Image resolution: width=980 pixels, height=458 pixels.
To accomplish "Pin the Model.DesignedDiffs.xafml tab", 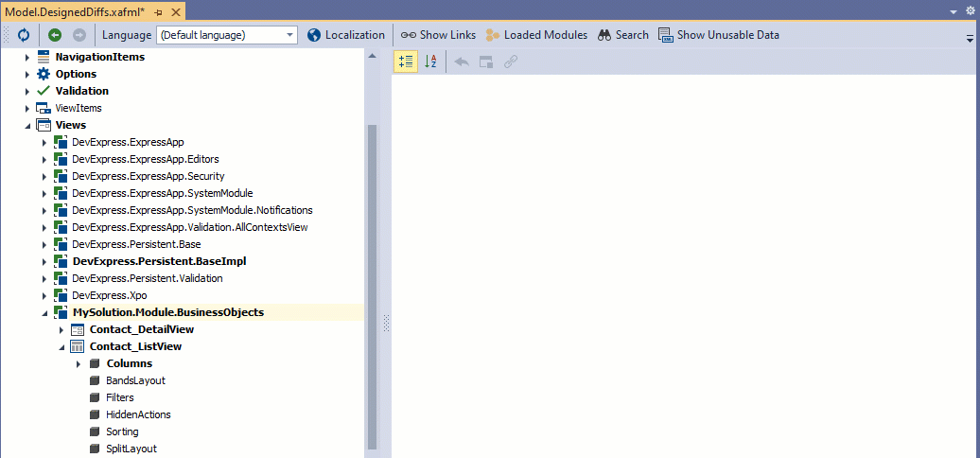I will coord(159,12).
